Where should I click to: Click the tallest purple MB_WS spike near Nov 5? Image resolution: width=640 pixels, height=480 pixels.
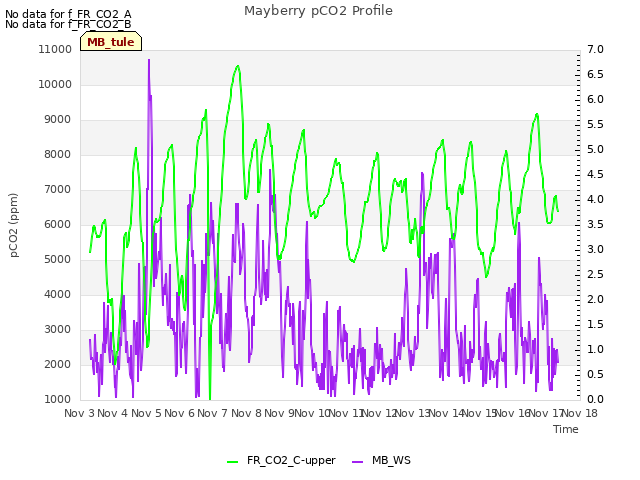point(149,60)
